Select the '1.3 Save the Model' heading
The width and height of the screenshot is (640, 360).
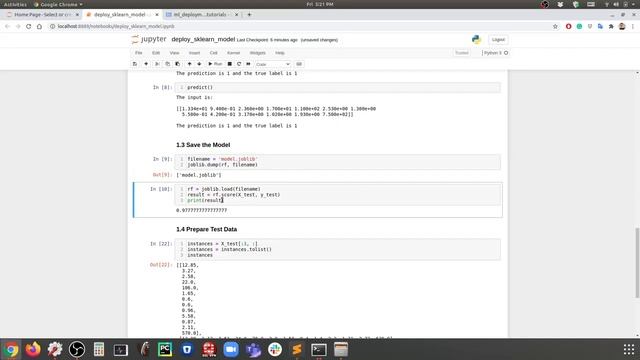pyautogui.click(x=203, y=145)
